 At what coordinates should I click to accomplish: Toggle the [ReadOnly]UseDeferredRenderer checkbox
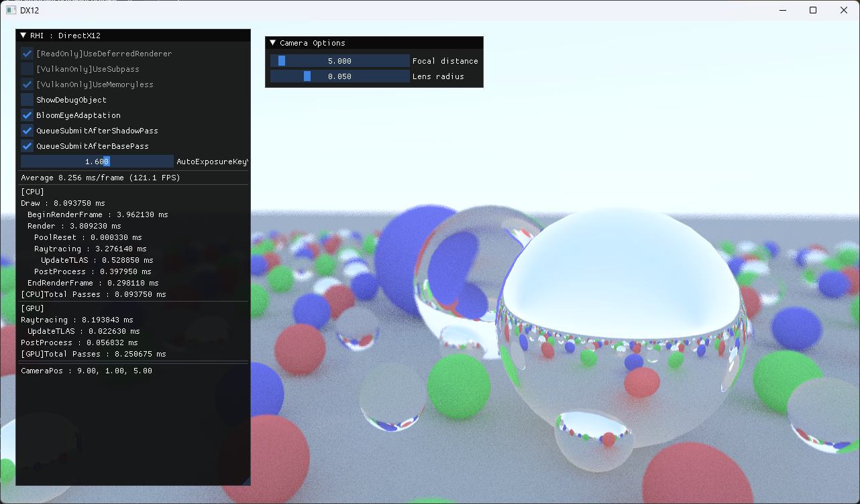pyautogui.click(x=27, y=54)
